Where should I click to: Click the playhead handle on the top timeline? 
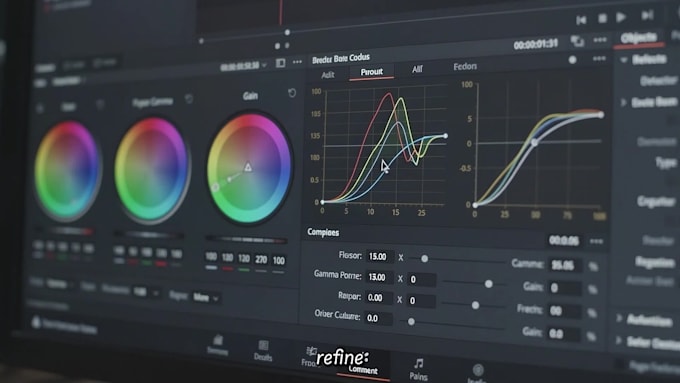pos(287,33)
